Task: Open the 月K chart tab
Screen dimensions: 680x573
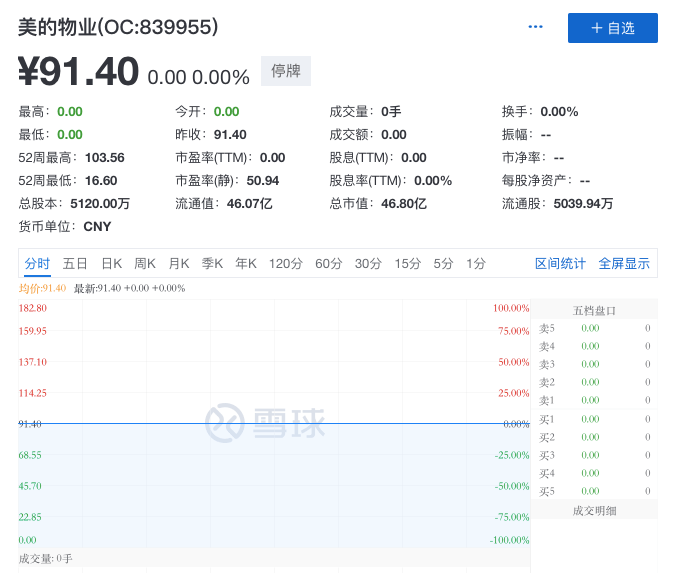Action: [179, 263]
